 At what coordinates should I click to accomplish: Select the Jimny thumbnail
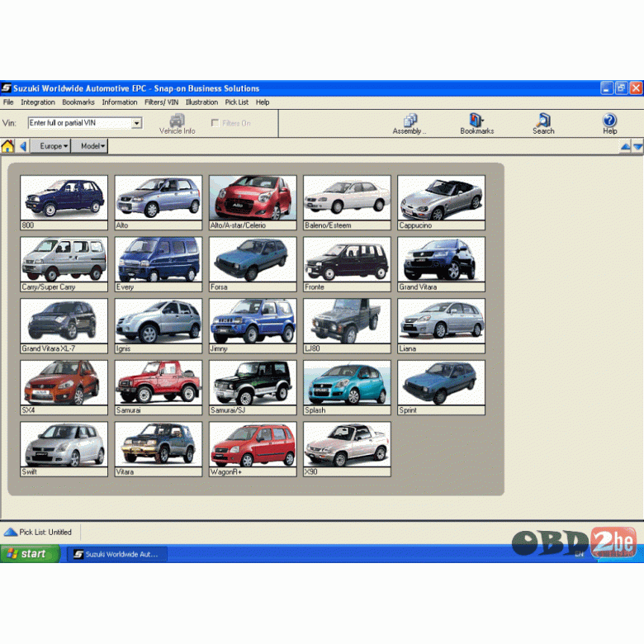tap(253, 325)
